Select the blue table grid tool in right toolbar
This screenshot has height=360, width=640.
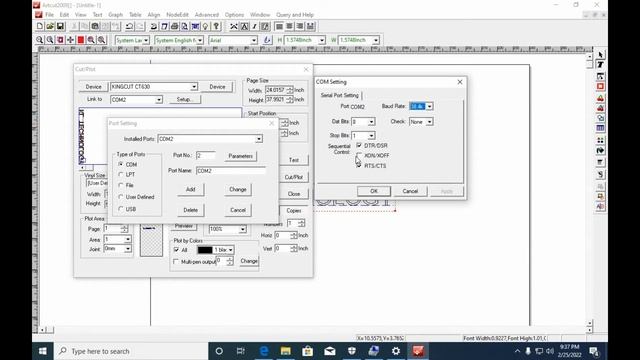(x=600, y=128)
